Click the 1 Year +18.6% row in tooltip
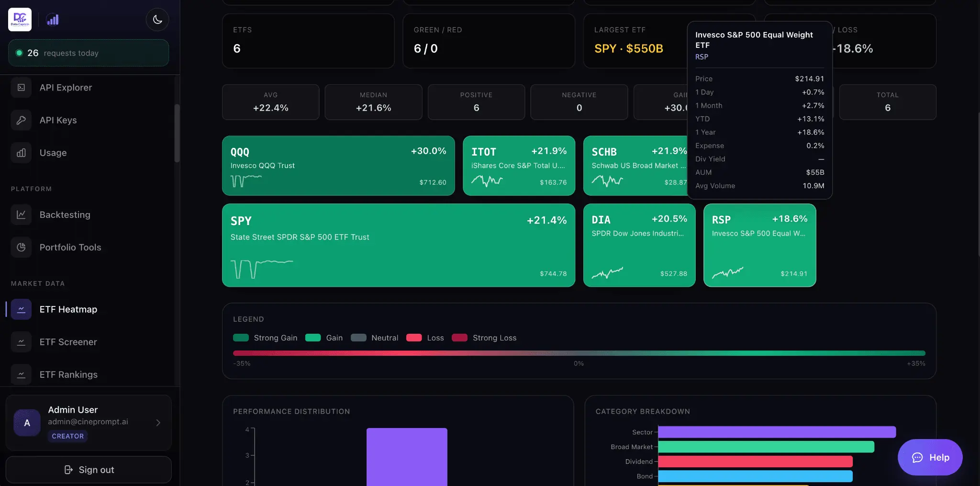980x486 pixels. coord(760,132)
